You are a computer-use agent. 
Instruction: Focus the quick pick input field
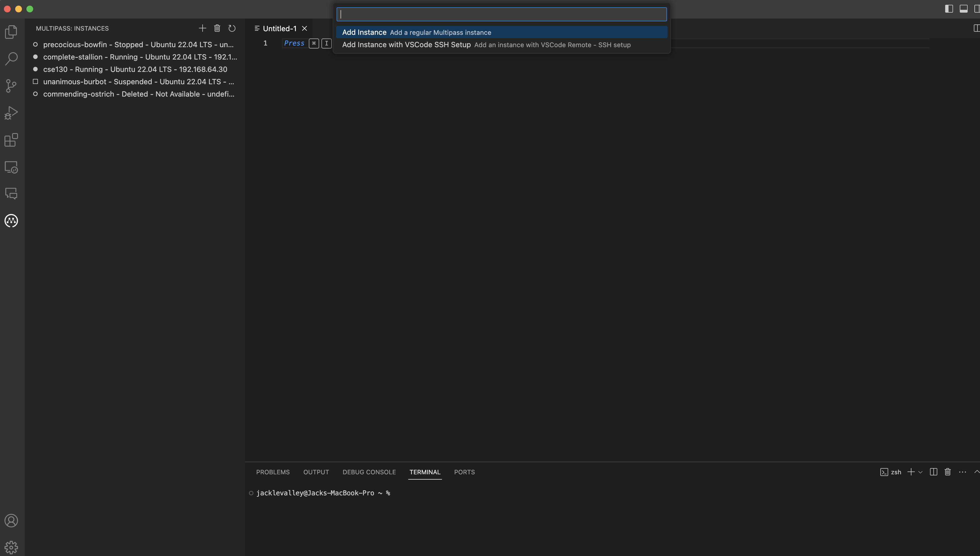coord(501,15)
